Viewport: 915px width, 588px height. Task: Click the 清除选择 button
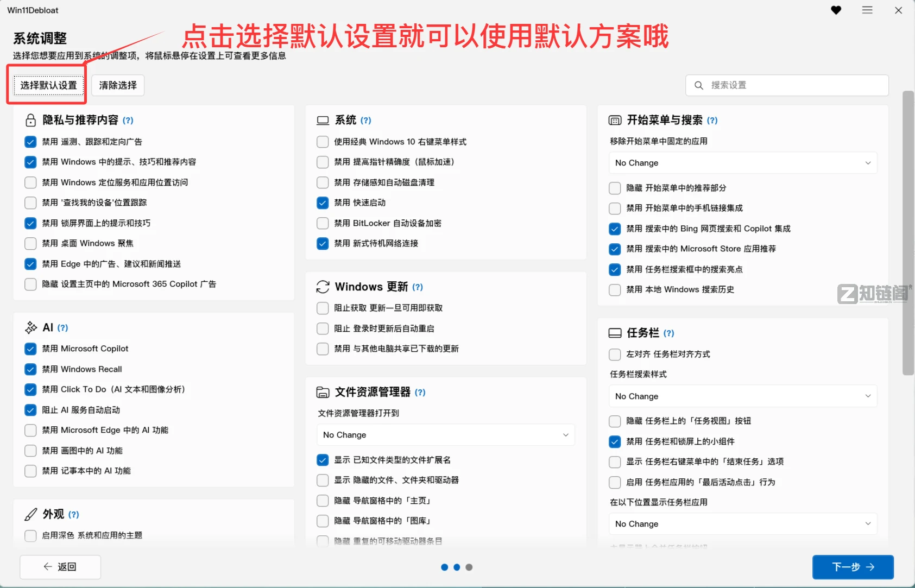coord(117,85)
